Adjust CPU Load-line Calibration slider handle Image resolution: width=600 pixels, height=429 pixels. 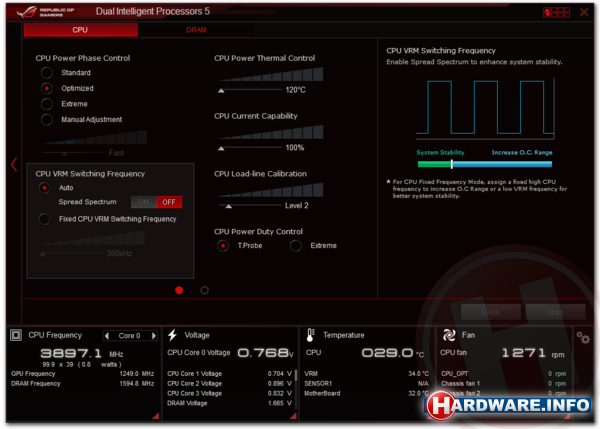tap(228, 206)
